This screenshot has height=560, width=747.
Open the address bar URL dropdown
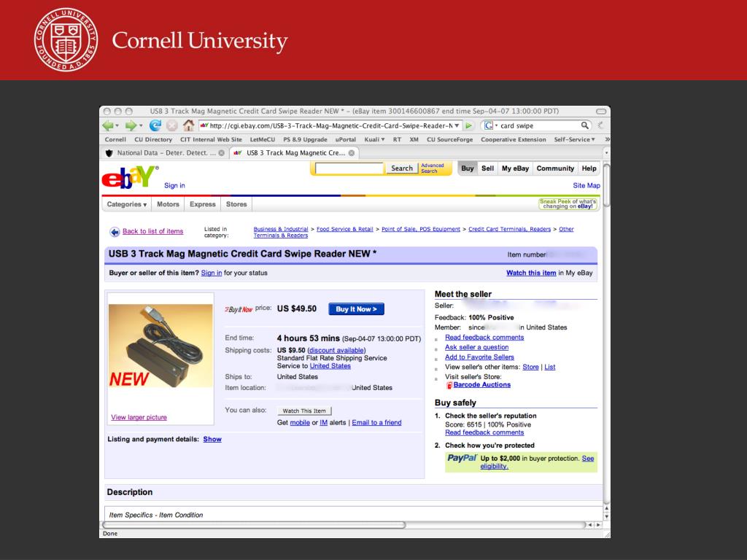click(457, 125)
